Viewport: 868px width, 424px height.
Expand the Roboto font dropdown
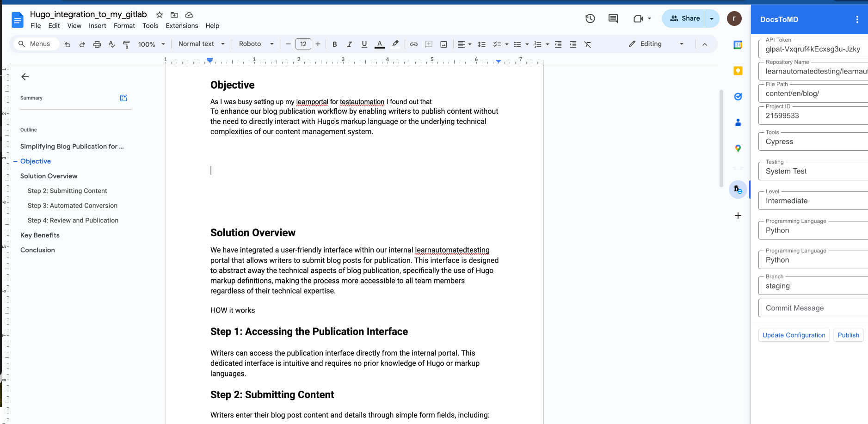click(x=256, y=44)
